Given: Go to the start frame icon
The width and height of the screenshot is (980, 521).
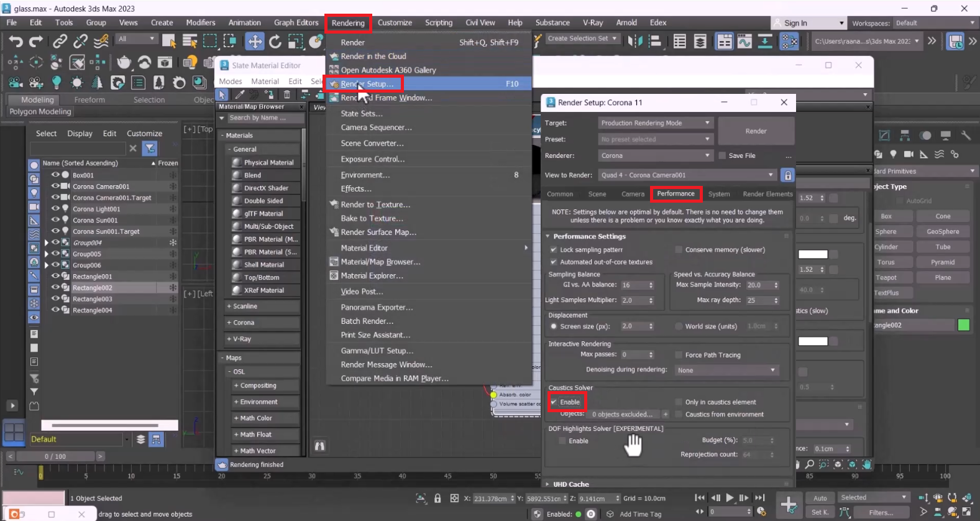Looking at the screenshot, I should pyautogui.click(x=700, y=498).
